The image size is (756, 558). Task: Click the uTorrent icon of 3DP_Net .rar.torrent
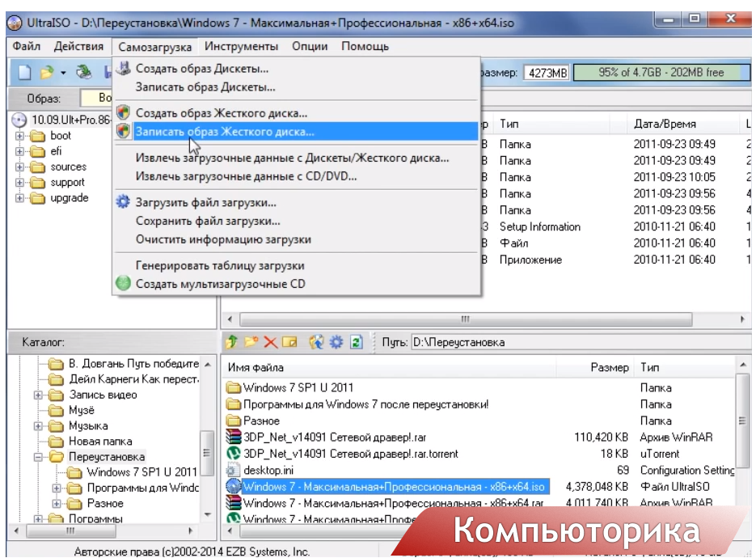point(234,454)
